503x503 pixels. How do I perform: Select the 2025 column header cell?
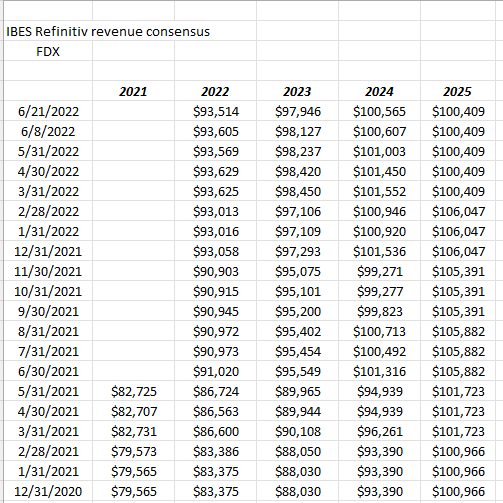pyautogui.click(x=457, y=91)
